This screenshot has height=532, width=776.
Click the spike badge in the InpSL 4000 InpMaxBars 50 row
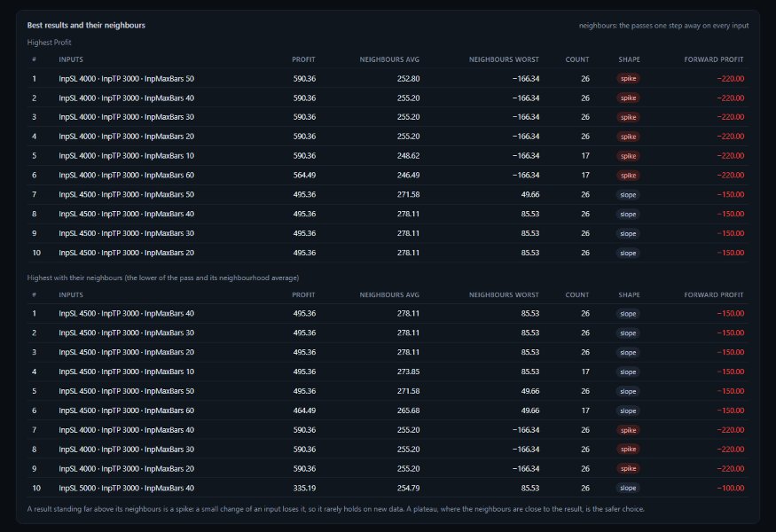(628, 79)
